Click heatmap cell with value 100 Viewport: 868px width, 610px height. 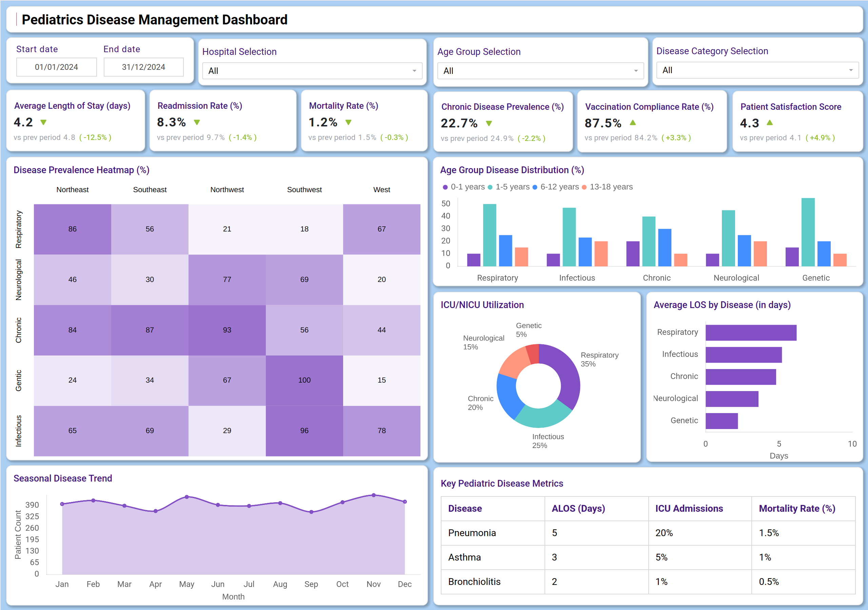[304, 380]
